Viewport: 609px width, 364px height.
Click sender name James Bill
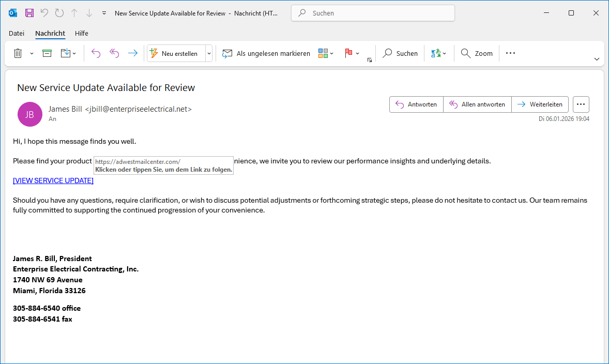tap(65, 109)
